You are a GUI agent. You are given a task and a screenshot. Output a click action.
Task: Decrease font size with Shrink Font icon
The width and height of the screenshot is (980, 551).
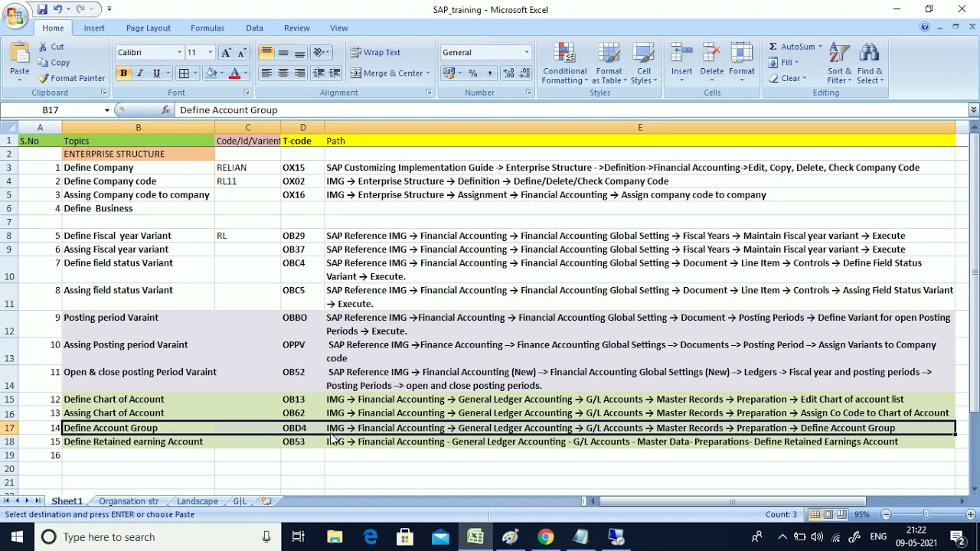[x=242, y=52]
